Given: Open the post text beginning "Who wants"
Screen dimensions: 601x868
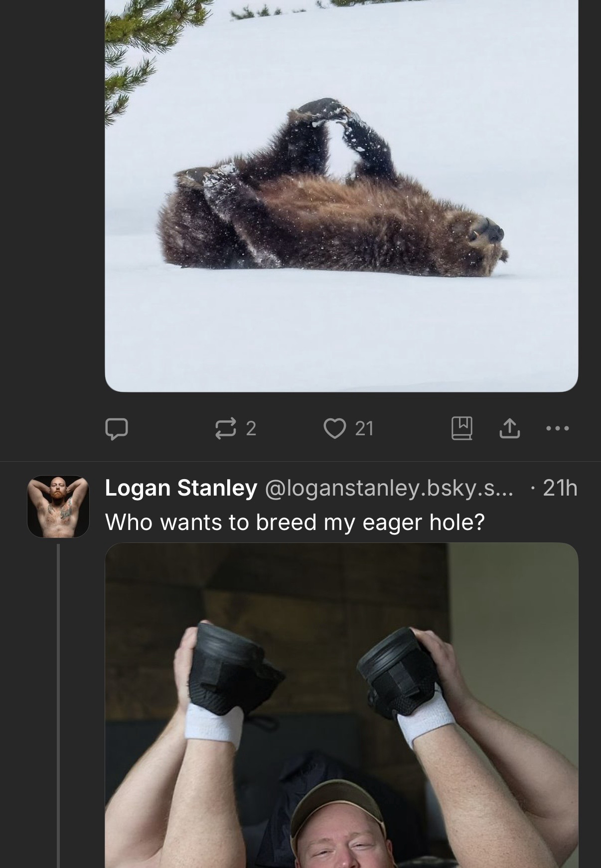Looking at the screenshot, I should (295, 522).
